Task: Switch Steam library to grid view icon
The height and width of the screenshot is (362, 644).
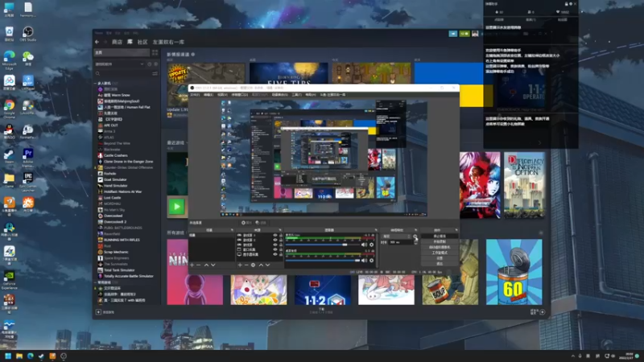Action: click(155, 52)
